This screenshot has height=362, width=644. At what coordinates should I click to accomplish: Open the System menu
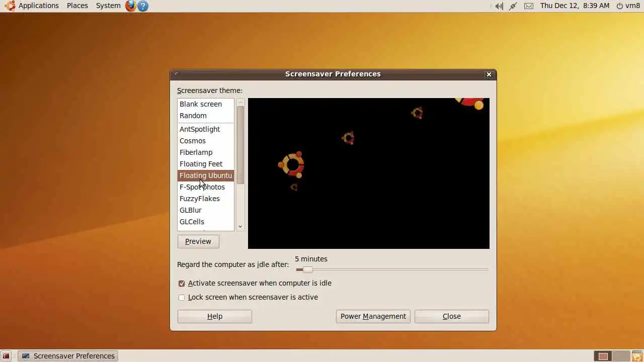(108, 6)
